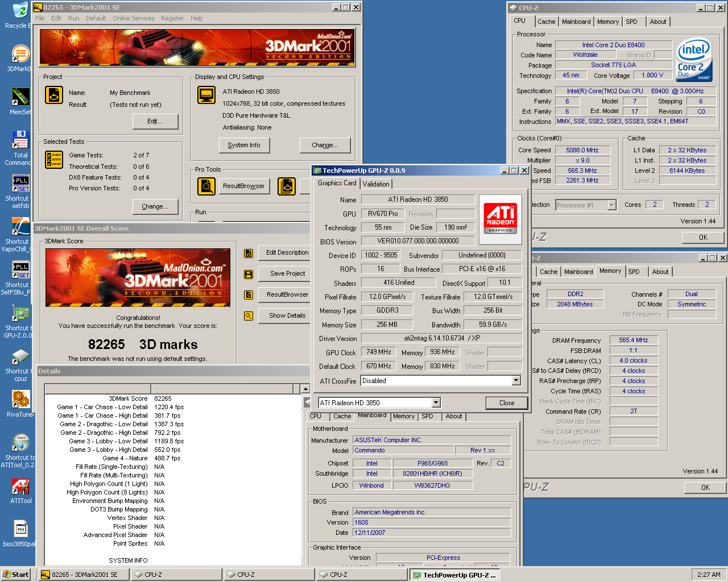Image resolution: width=728 pixels, height=582 pixels.
Task: Open the ATITool_0.2 shortcut icon
Action: point(20,442)
